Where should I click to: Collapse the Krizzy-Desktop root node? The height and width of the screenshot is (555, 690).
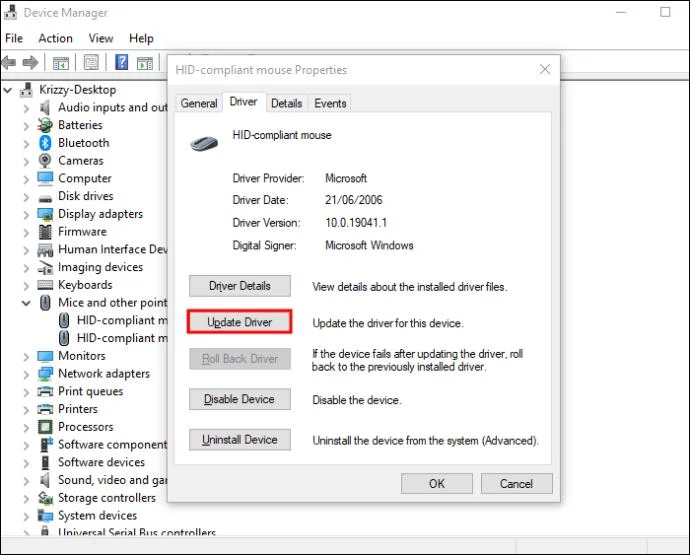(7, 91)
